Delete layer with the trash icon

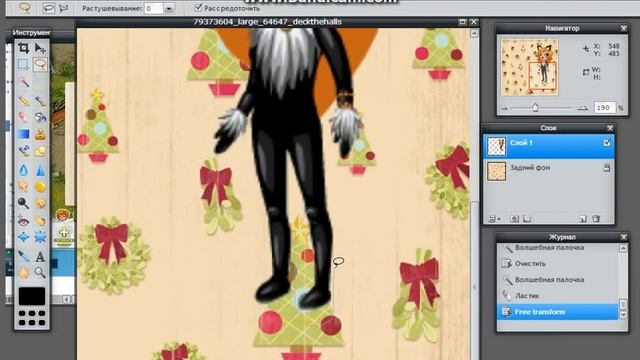596,219
